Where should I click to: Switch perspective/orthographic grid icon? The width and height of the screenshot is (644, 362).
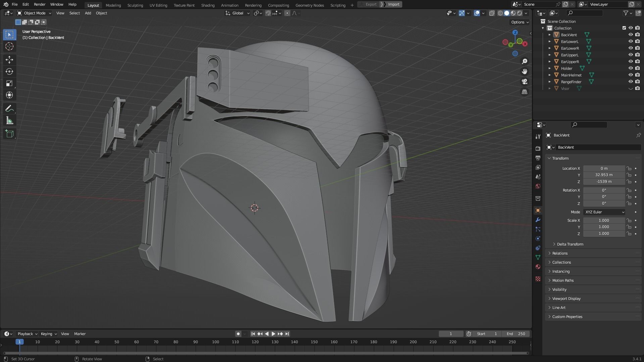tap(525, 92)
